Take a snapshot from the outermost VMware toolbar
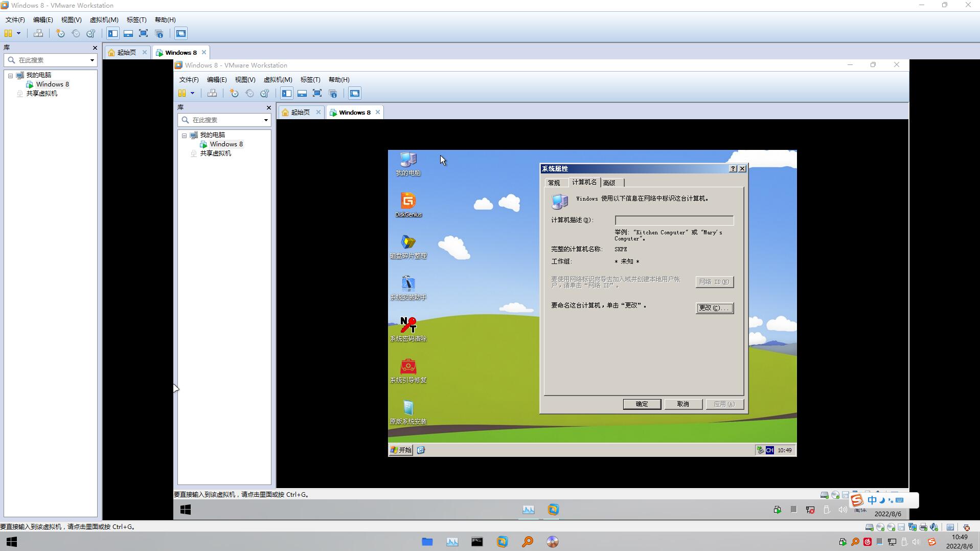Screen dimensions: 980x551 pyautogui.click(x=60, y=34)
